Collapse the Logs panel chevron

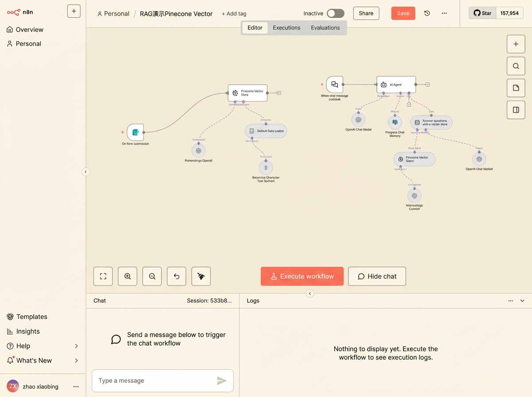pyautogui.click(x=522, y=301)
